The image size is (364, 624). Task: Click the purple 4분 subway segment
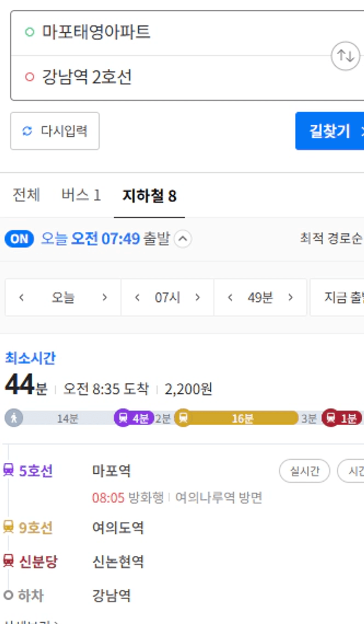(x=134, y=418)
